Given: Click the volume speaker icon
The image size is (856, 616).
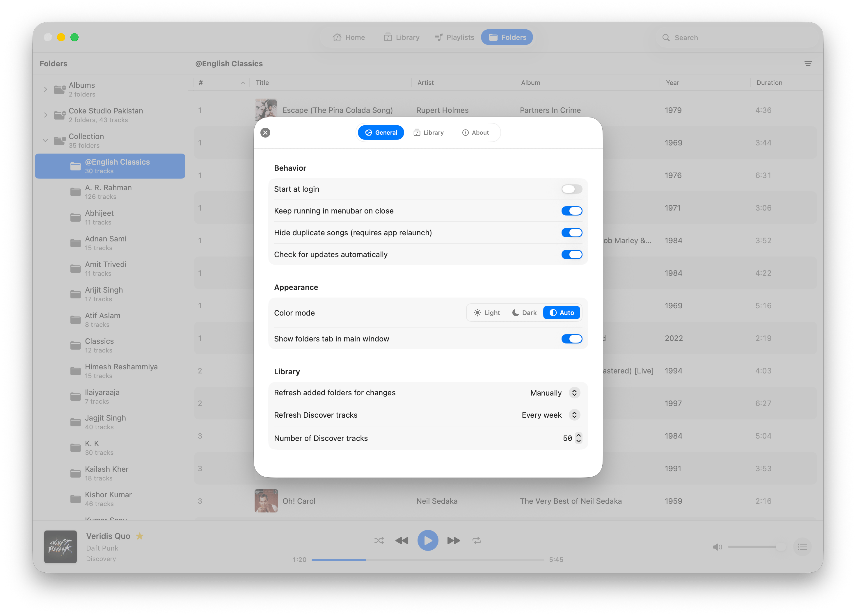Looking at the screenshot, I should 717,547.
